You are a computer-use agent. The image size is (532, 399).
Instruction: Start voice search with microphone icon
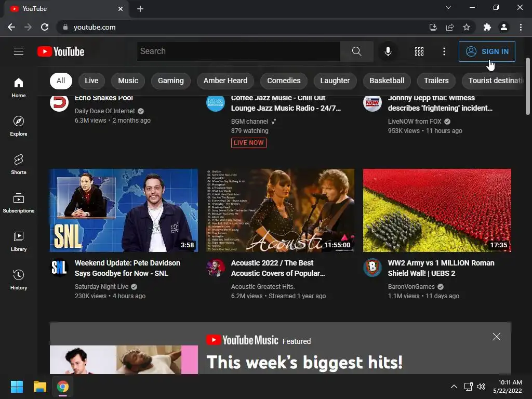pyautogui.click(x=388, y=51)
